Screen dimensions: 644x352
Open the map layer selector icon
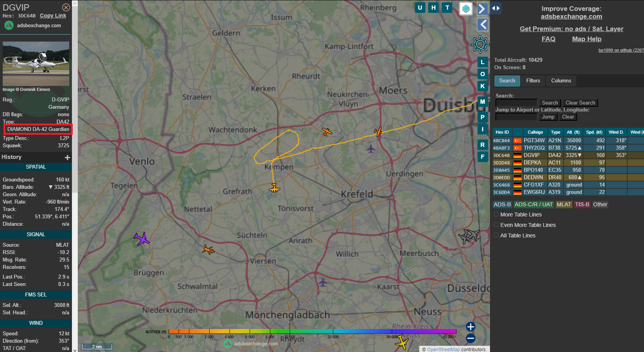(466, 8)
